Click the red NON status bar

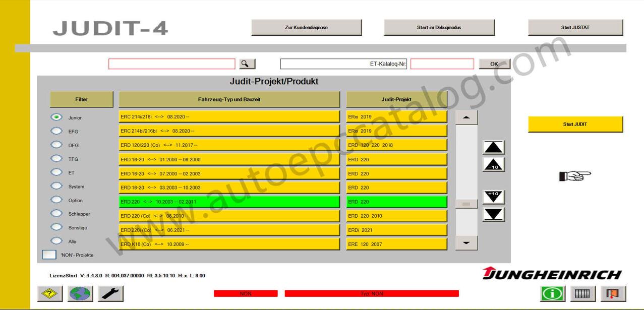click(x=246, y=293)
